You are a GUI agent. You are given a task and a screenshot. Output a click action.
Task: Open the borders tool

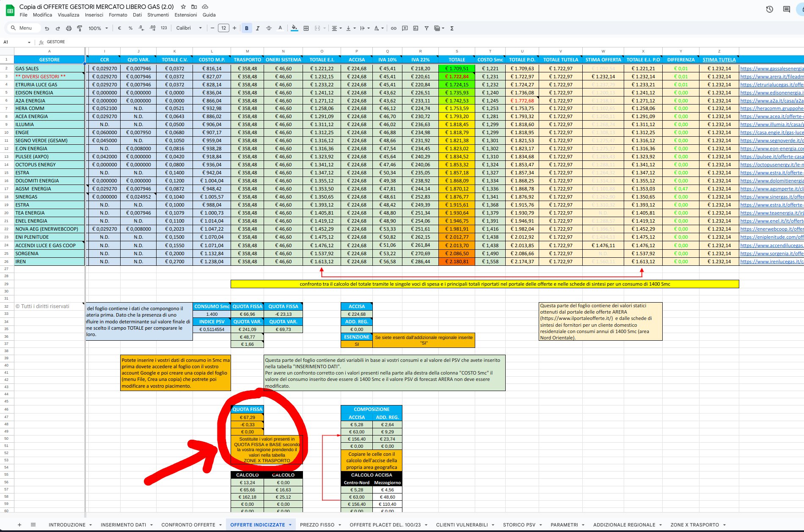(306, 28)
